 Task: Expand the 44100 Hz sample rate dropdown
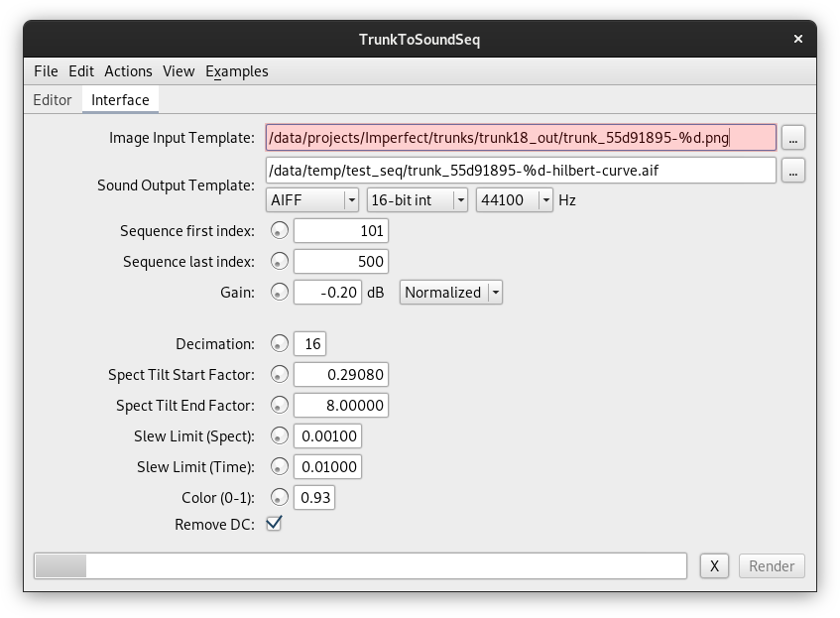click(514, 200)
